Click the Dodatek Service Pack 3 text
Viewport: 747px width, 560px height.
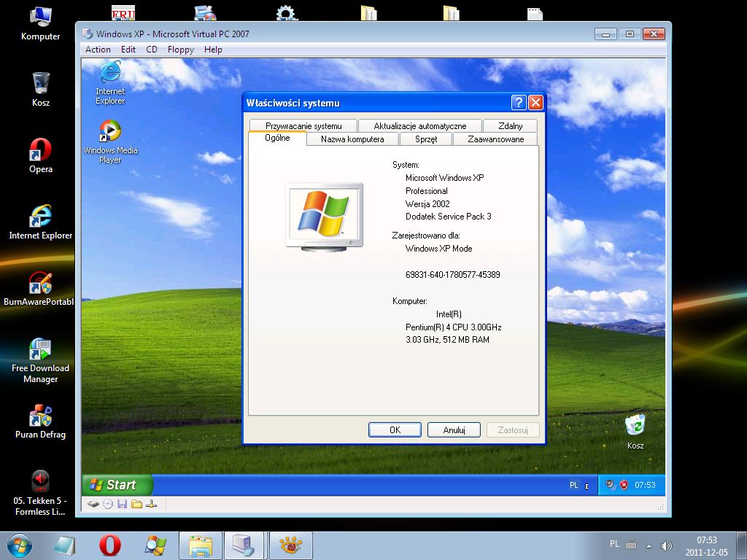pos(449,216)
